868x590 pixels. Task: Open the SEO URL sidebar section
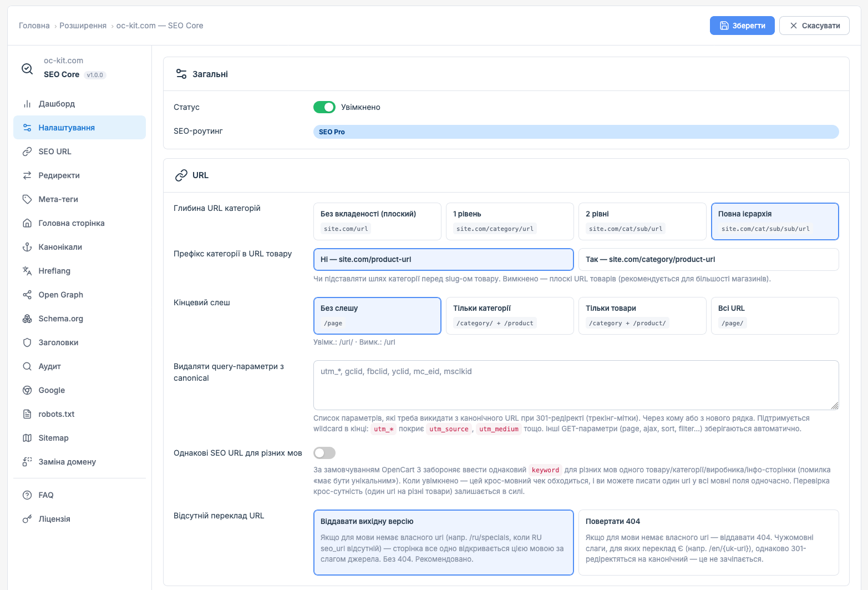point(79,152)
